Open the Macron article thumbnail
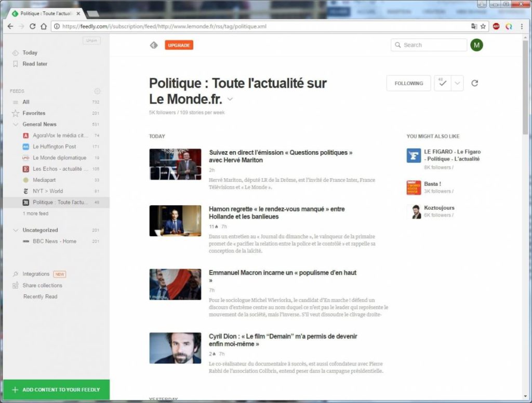This screenshot has height=403, width=532. (x=175, y=285)
